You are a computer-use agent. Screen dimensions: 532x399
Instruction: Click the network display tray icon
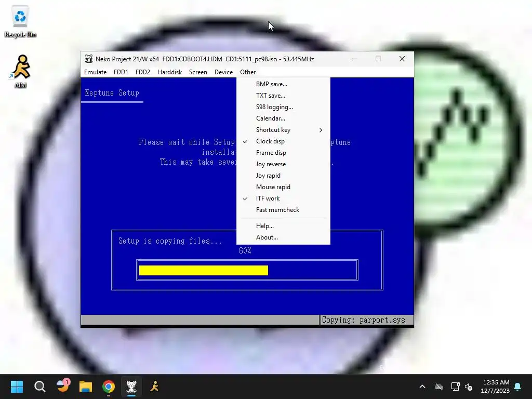(x=455, y=387)
